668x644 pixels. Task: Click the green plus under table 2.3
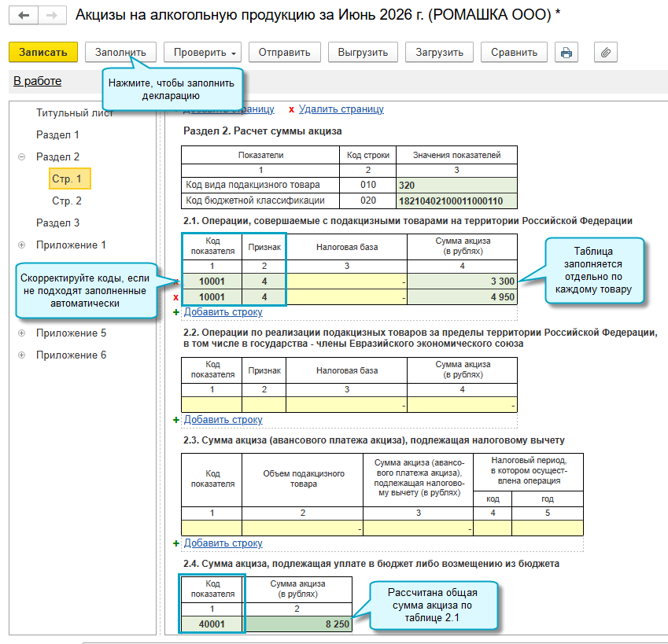click(176, 543)
